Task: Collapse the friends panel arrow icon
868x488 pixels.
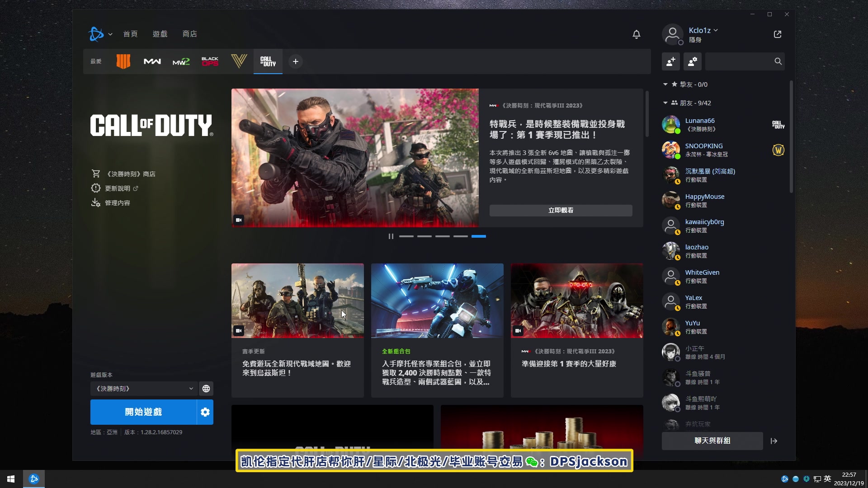Action: pyautogui.click(x=774, y=441)
